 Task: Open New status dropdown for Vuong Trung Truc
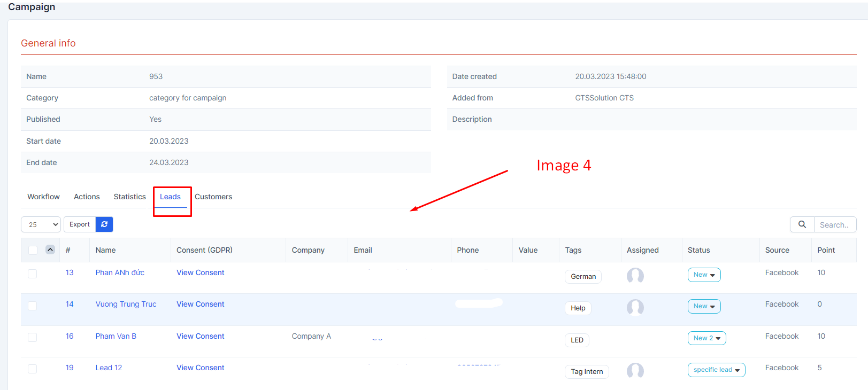point(704,306)
